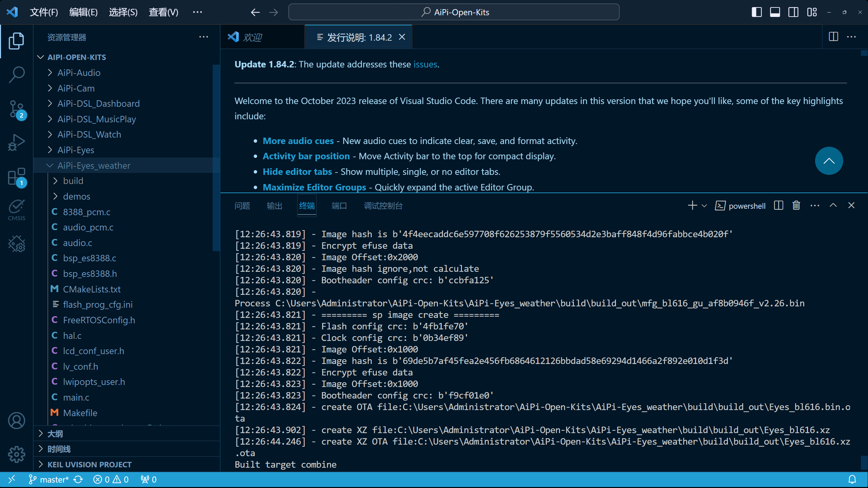
Task: Go back with the left arrow
Action: coord(255,13)
